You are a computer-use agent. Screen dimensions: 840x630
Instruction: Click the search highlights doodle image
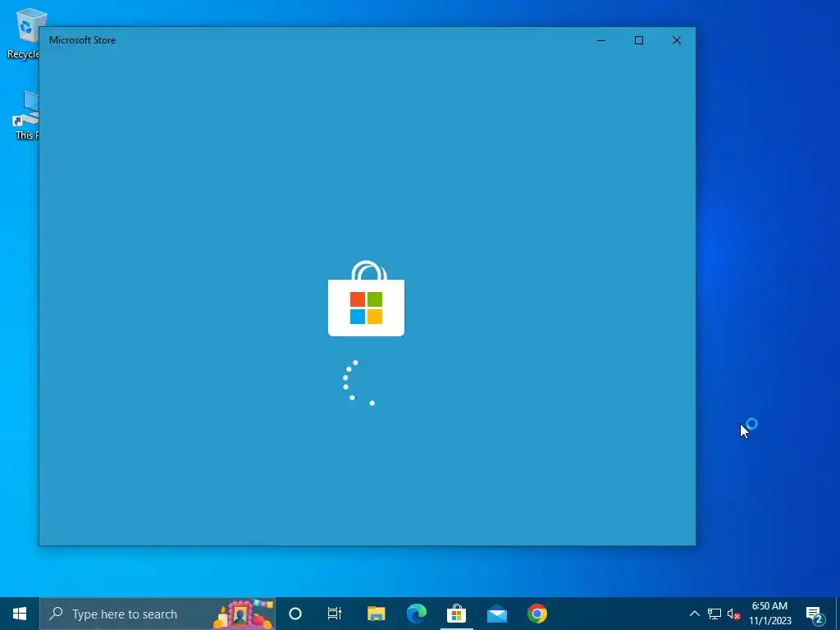243,614
